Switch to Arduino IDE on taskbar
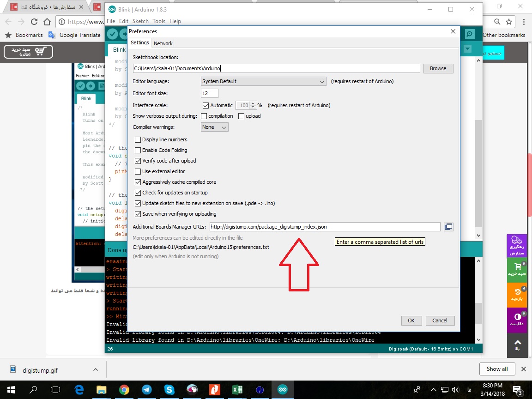The height and width of the screenshot is (399, 532). tap(282, 390)
